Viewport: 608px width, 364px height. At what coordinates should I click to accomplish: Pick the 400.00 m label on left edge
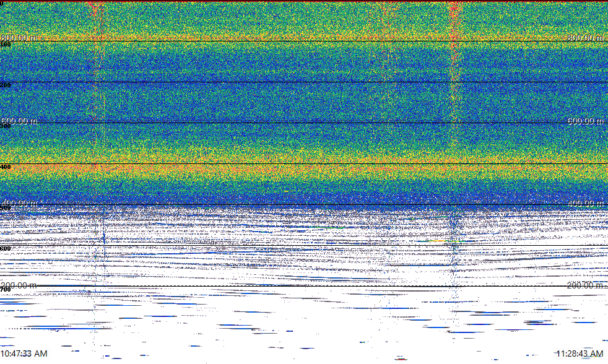tap(19, 203)
